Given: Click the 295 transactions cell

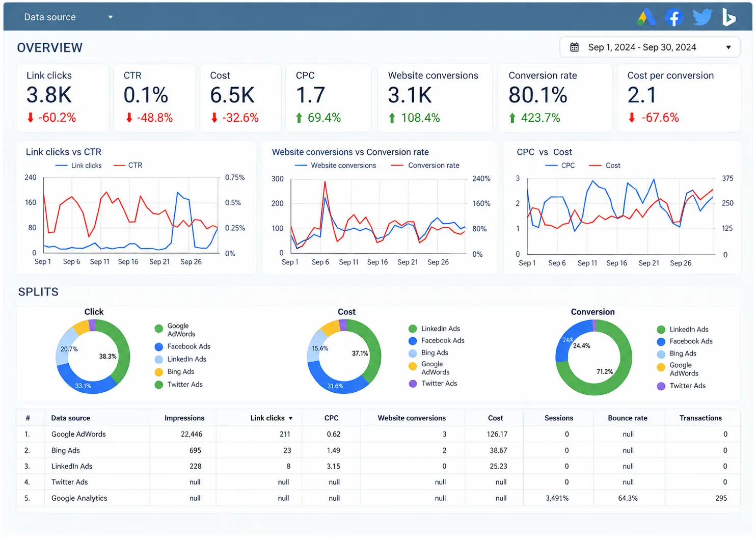Looking at the screenshot, I should tap(721, 499).
